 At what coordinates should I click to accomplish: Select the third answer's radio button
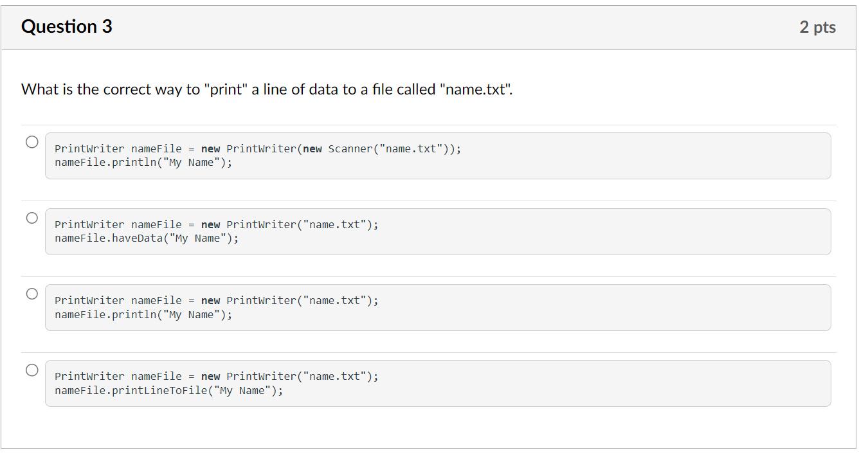(32, 294)
